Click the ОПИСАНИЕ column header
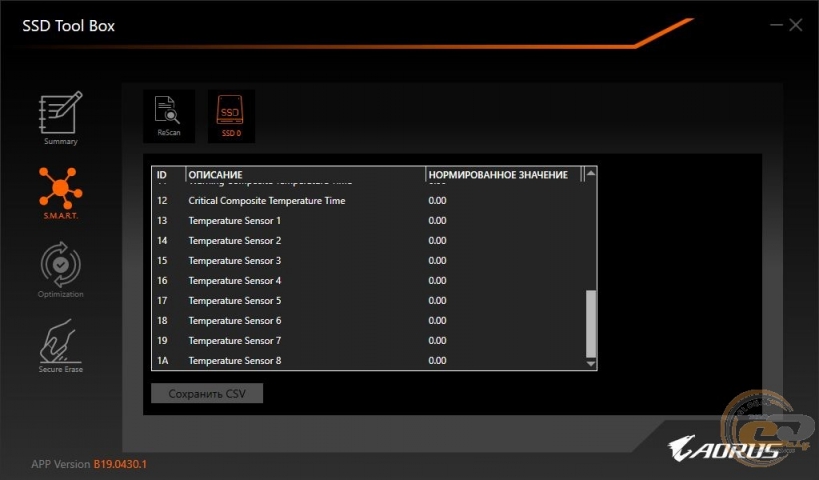This screenshot has width=819, height=480. [x=306, y=174]
